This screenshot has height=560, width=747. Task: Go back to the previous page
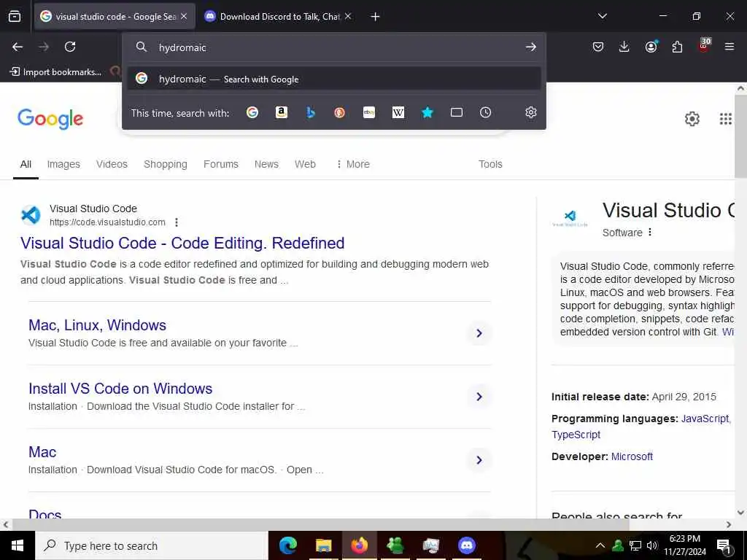pos(18,47)
